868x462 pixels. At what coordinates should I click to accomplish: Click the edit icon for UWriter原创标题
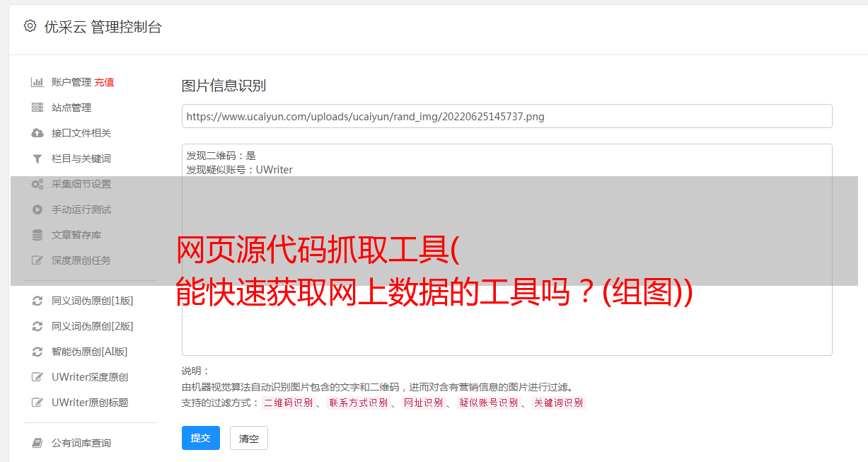(37, 403)
